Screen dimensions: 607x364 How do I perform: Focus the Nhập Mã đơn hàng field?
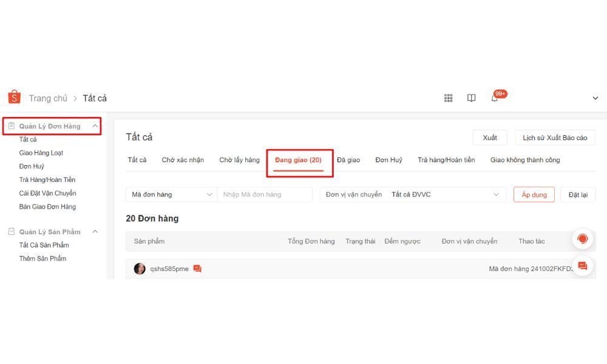point(265,195)
